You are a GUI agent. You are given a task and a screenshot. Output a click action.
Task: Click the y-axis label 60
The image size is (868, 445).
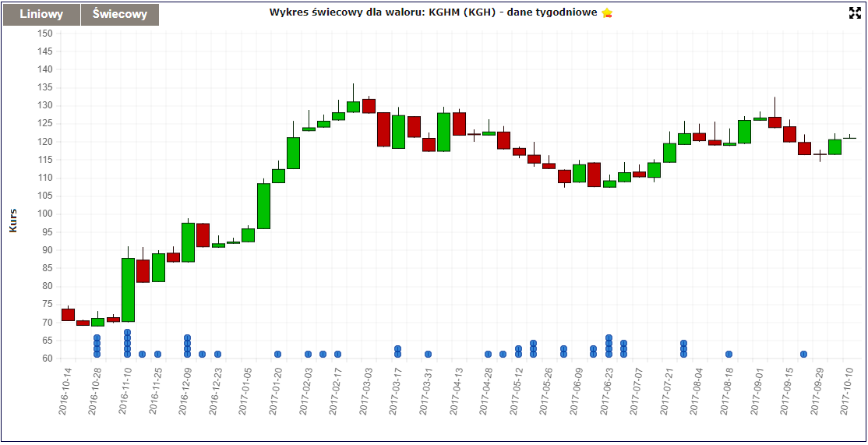pos(48,358)
